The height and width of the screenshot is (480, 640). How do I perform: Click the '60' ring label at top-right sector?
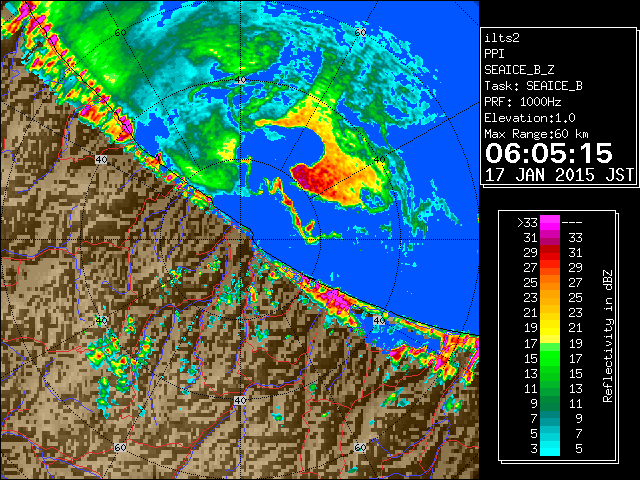[360, 32]
